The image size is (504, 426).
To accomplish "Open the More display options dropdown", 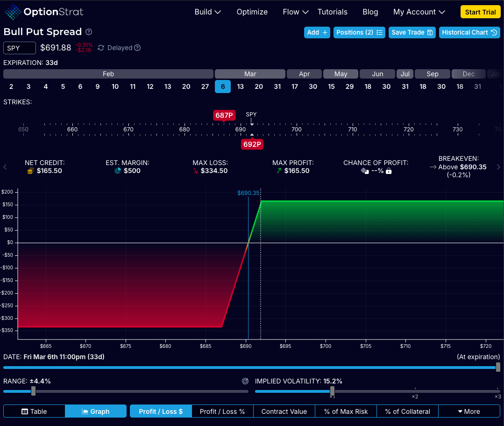I will point(469,412).
